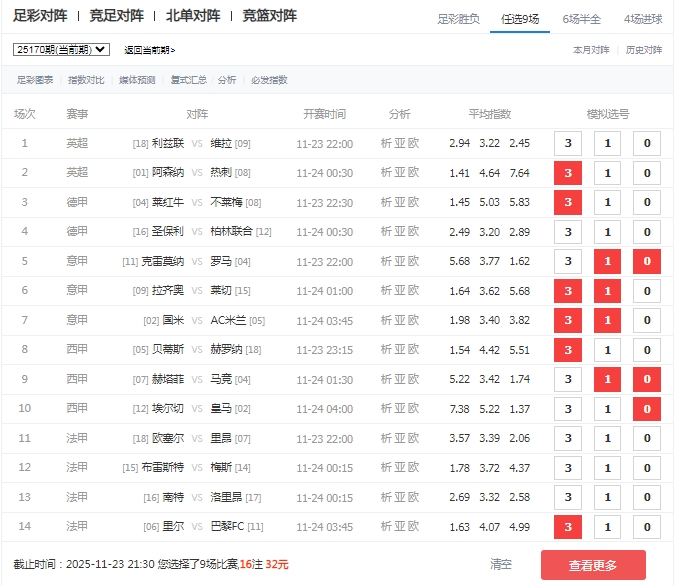Open the 25170期 period dropdown
The image size is (674, 586).
pyautogui.click(x=61, y=49)
